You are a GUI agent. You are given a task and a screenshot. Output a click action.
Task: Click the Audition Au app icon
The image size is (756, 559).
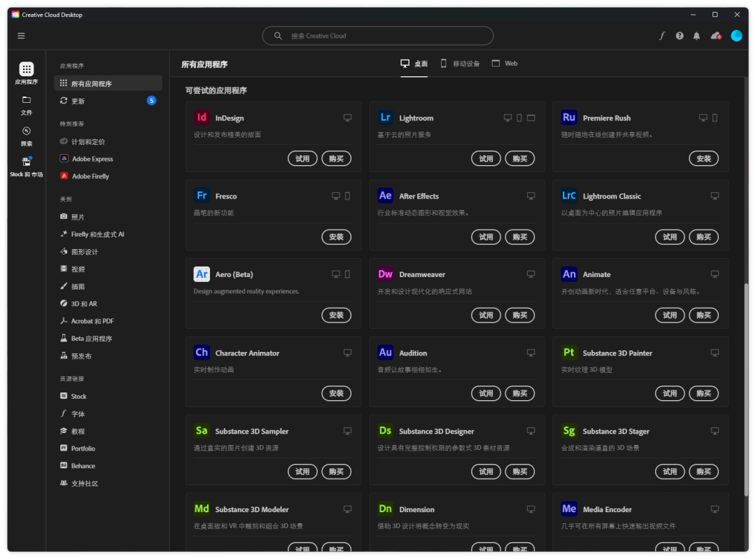tap(385, 353)
